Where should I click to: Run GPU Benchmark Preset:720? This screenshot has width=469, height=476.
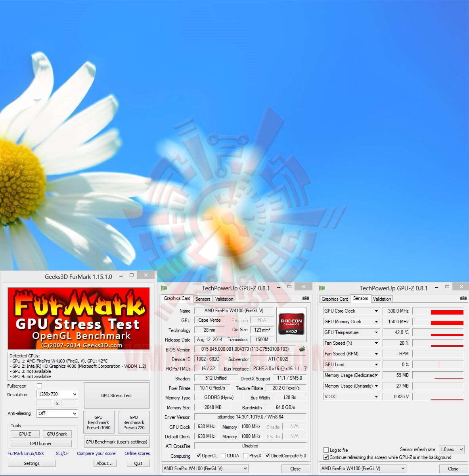tap(134, 422)
